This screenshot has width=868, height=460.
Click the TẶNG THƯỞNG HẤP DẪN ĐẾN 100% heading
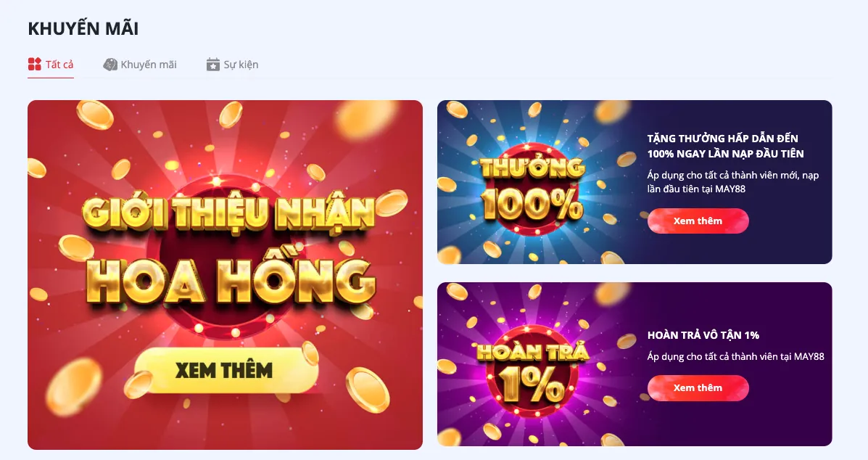click(x=725, y=146)
